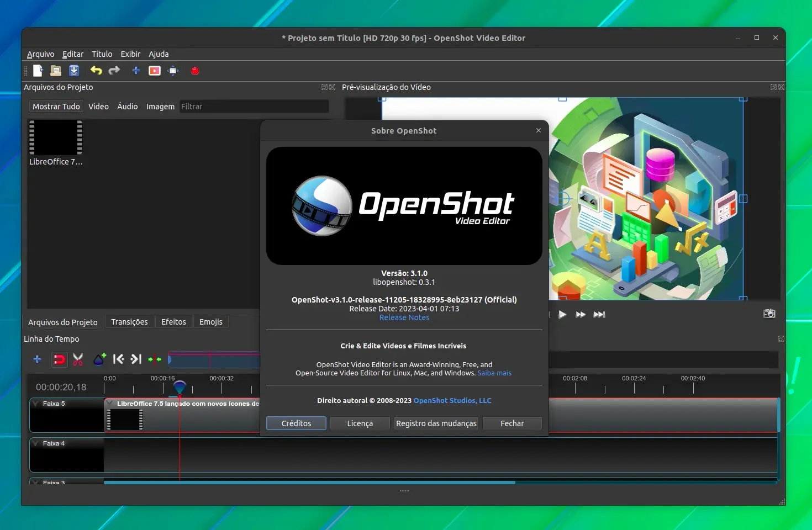812x530 pixels.
Task: Open the Título menu
Action: point(102,54)
